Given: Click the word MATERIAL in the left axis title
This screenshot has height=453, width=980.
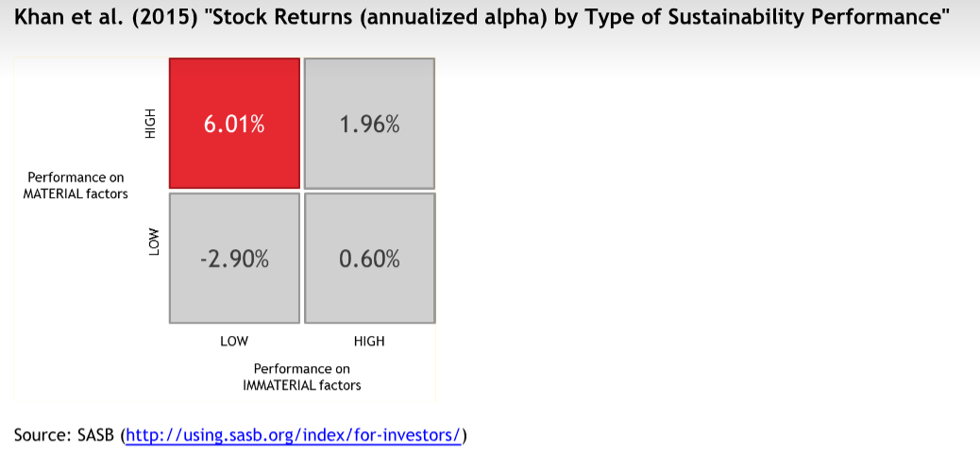Looking at the screenshot, I should [x=54, y=193].
